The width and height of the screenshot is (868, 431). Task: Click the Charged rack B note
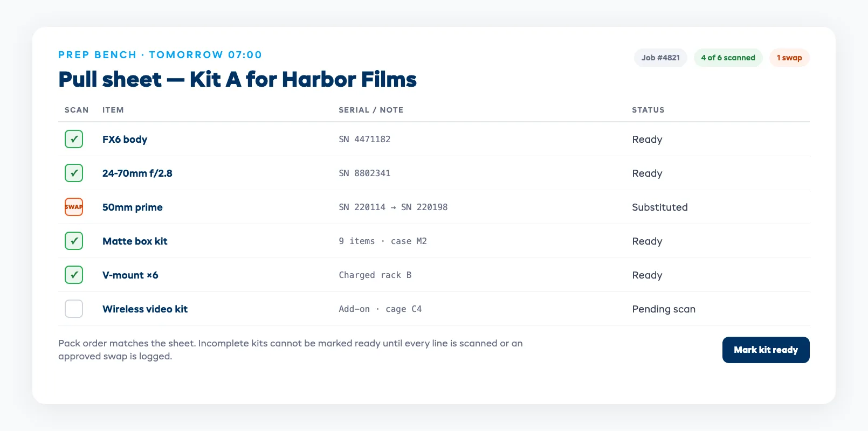tap(375, 275)
